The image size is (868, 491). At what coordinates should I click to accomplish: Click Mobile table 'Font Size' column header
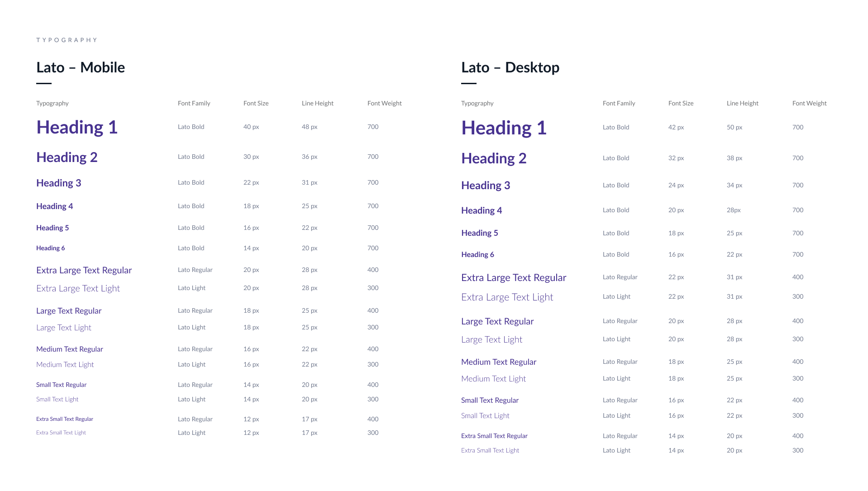(x=256, y=104)
